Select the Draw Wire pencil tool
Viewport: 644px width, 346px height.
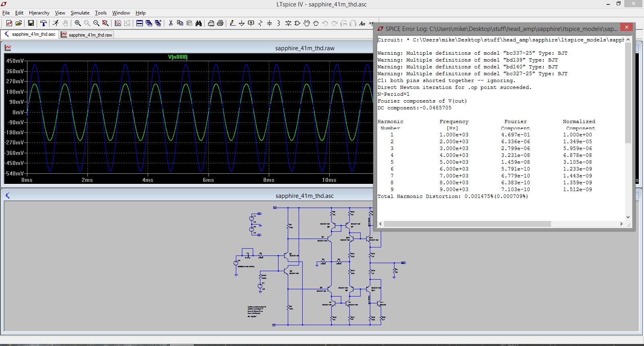tap(233, 23)
